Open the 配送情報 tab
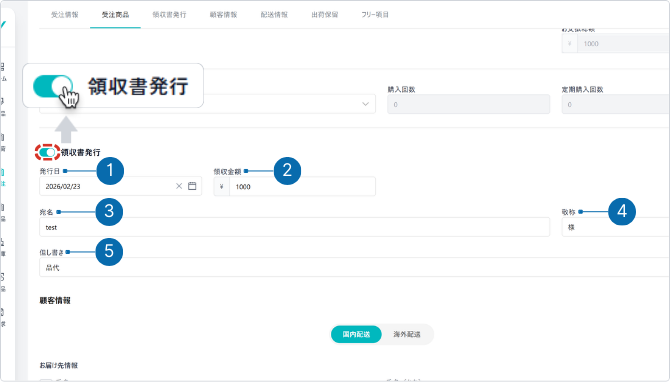The width and height of the screenshot is (670, 384). click(274, 15)
